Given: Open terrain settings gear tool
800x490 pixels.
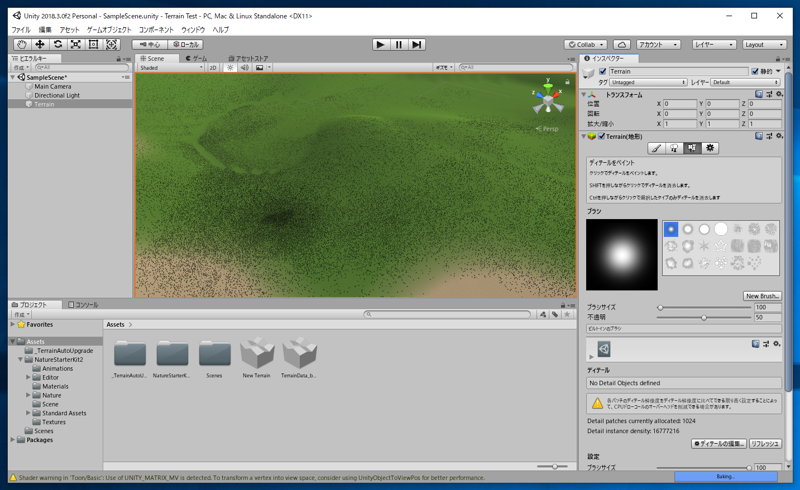Looking at the screenshot, I should pyautogui.click(x=710, y=148).
